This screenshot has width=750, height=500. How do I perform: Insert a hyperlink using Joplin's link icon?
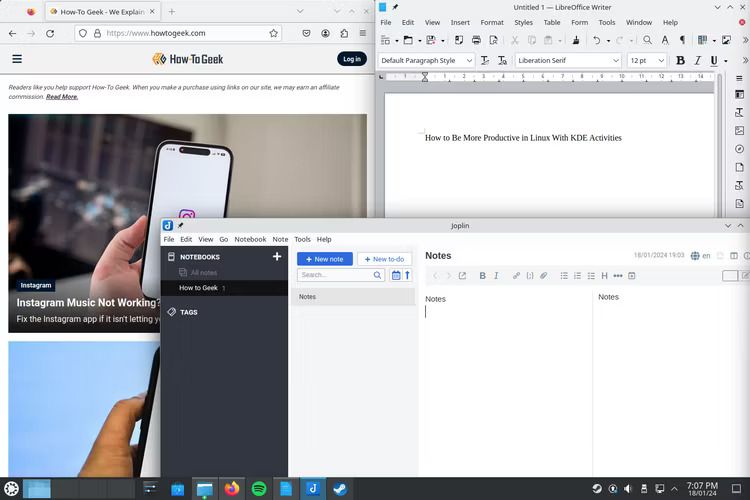(x=516, y=276)
